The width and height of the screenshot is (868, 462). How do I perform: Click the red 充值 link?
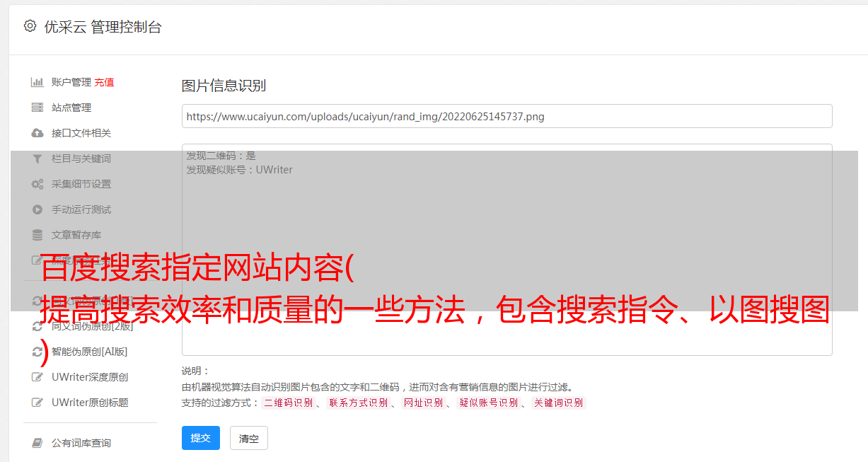click(104, 82)
